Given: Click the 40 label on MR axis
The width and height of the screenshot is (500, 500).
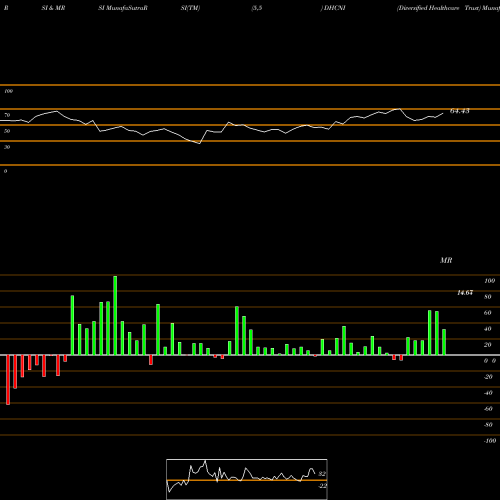Looking at the screenshot, I should pyautogui.click(x=488, y=329).
